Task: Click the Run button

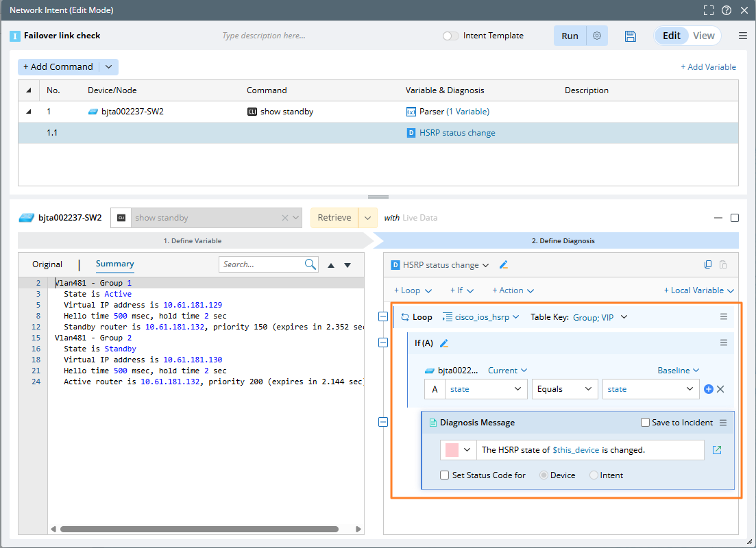Action: click(x=570, y=36)
